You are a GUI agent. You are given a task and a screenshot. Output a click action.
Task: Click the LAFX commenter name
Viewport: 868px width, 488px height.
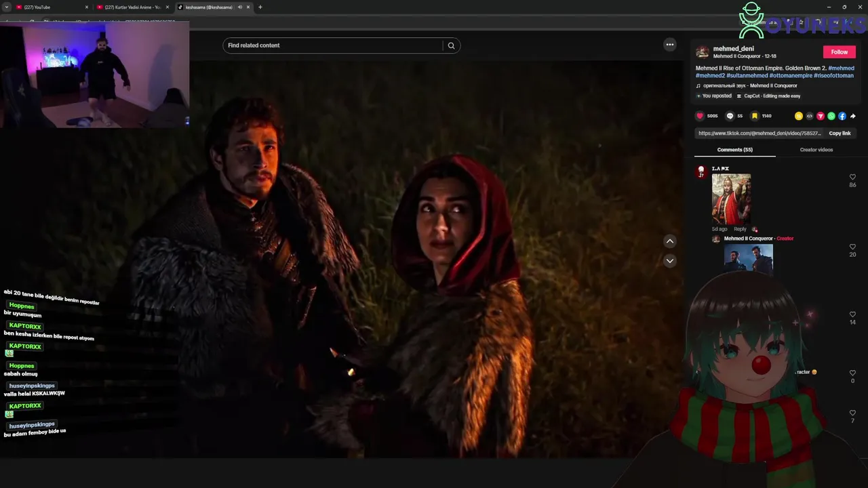[720, 169]
